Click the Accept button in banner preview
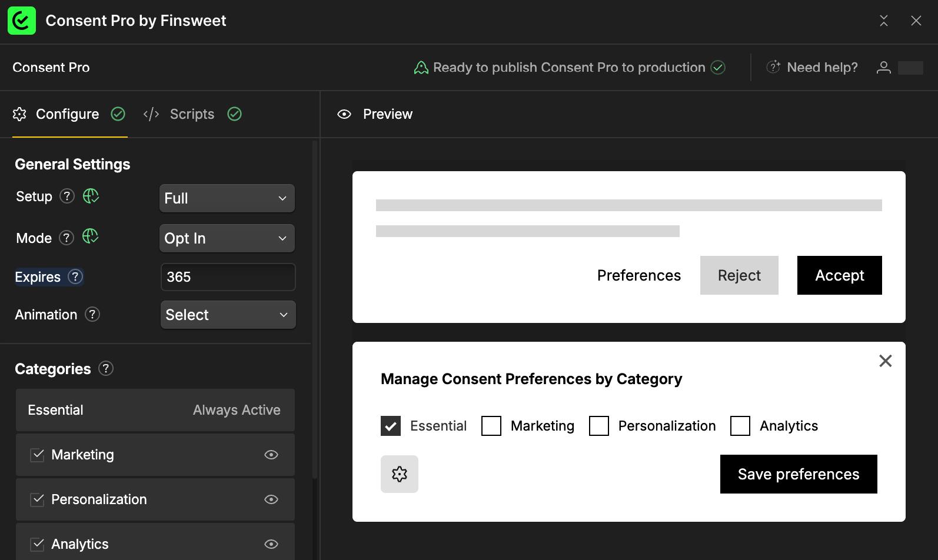The image size is (938, 560). tap(840, 275)
